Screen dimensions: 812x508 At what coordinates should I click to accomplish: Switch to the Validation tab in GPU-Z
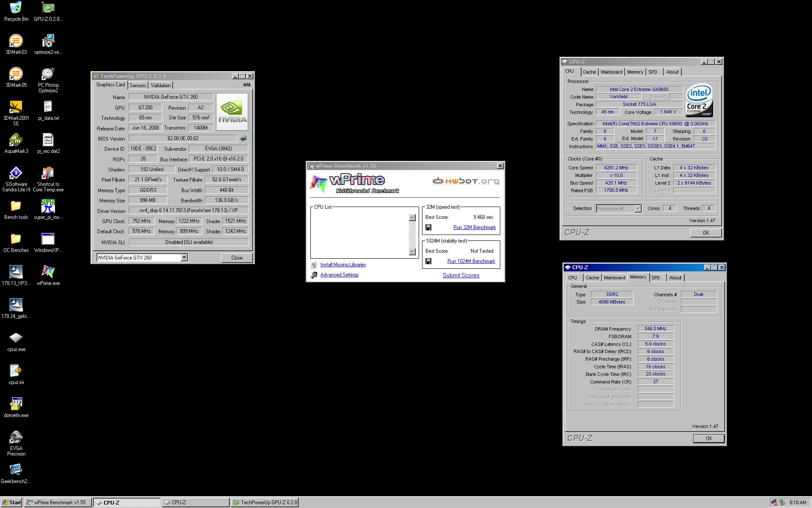[161, 85]
